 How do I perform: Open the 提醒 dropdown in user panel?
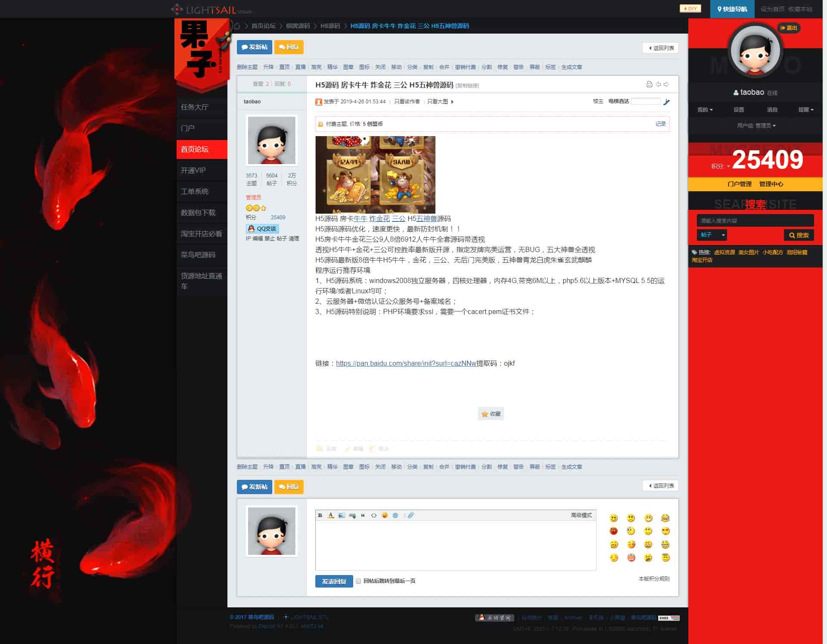pyautogui.click(x=805, y=110)
